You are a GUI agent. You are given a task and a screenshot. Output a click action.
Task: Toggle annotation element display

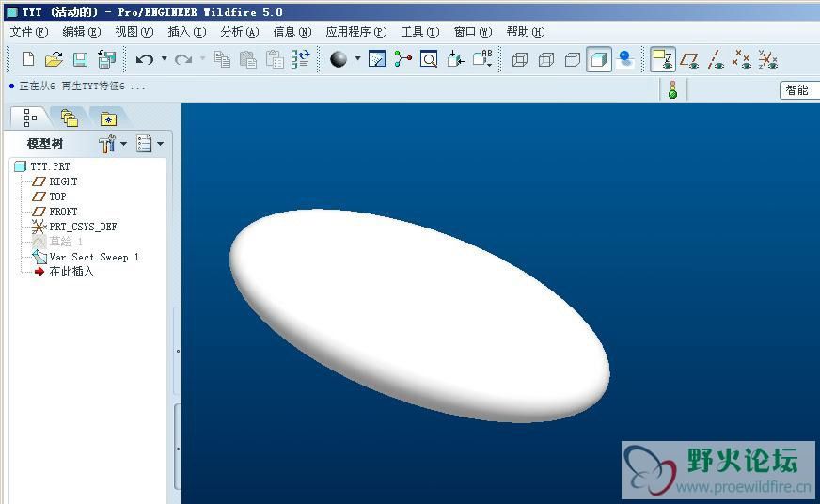[663, 59]
